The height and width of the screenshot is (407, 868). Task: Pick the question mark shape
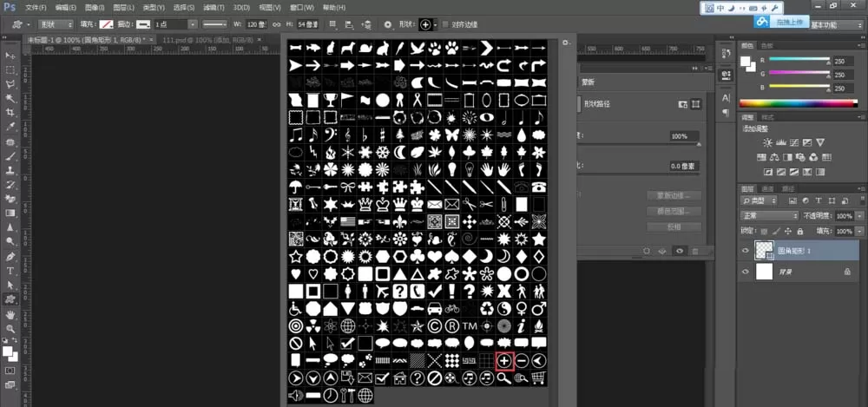470,291
